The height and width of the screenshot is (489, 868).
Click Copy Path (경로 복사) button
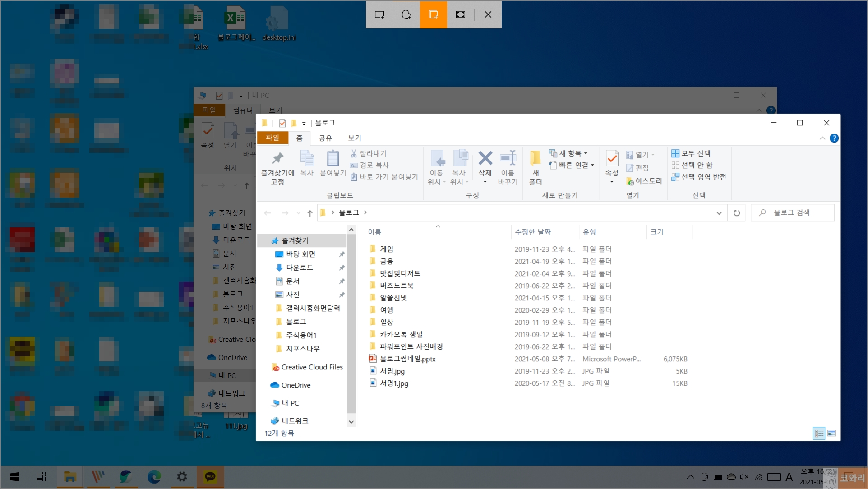point(369,165)
